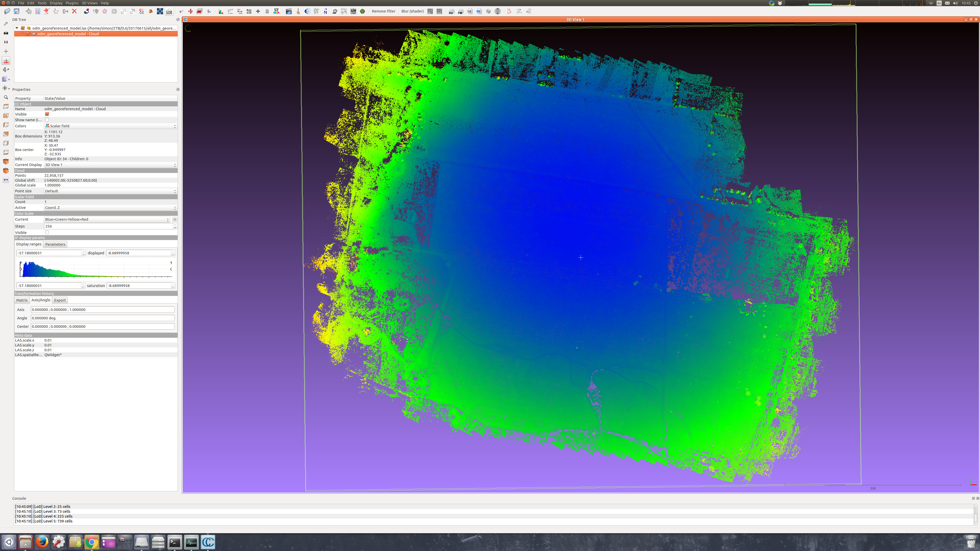Click the zoom magnifier in left sidebar
This screenshot has height=551, width=980.
click(x=6, y=97)
